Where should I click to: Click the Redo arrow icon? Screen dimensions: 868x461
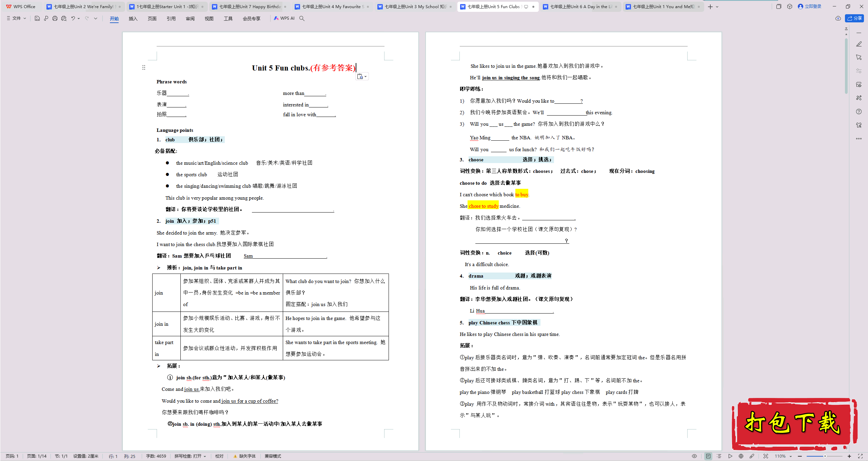pyautogui.click(x=87, y=18)
